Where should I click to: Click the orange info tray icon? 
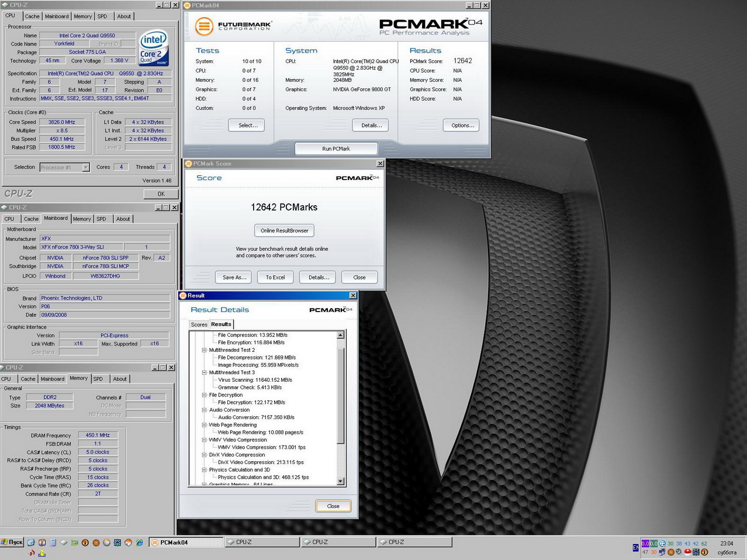pos(704,552)
